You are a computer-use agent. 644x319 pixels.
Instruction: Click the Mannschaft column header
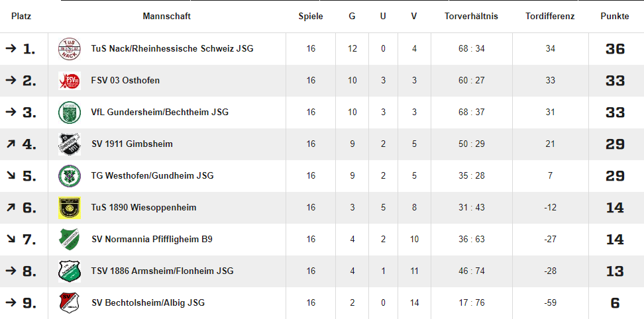coord(166,16)
